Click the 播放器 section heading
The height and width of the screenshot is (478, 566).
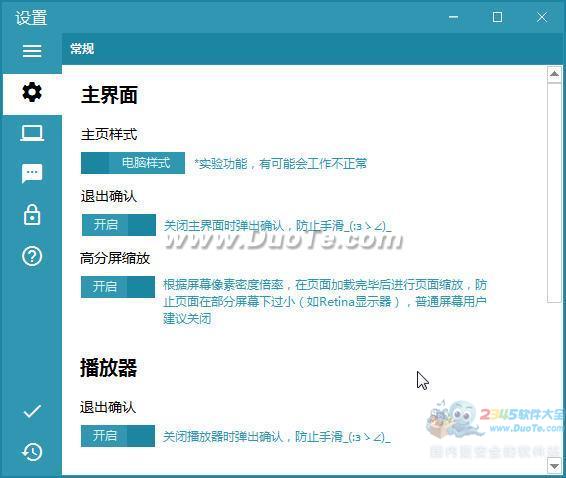108,368
